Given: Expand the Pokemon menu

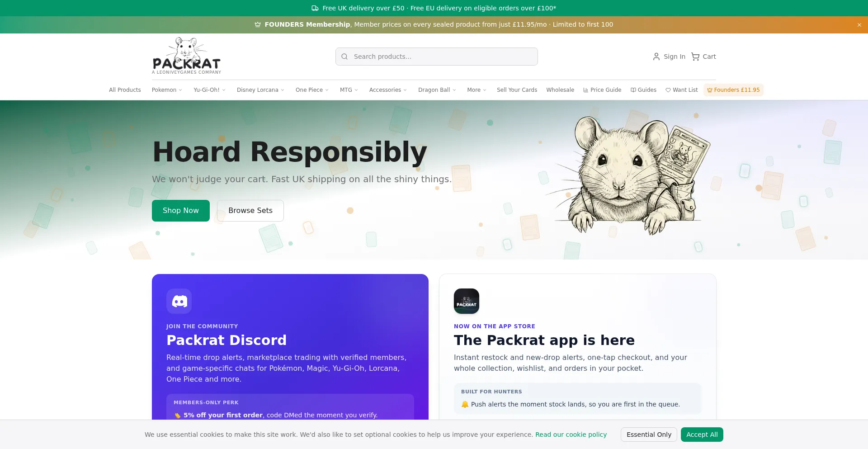Looking at the screenshot, I should (167, 90).
